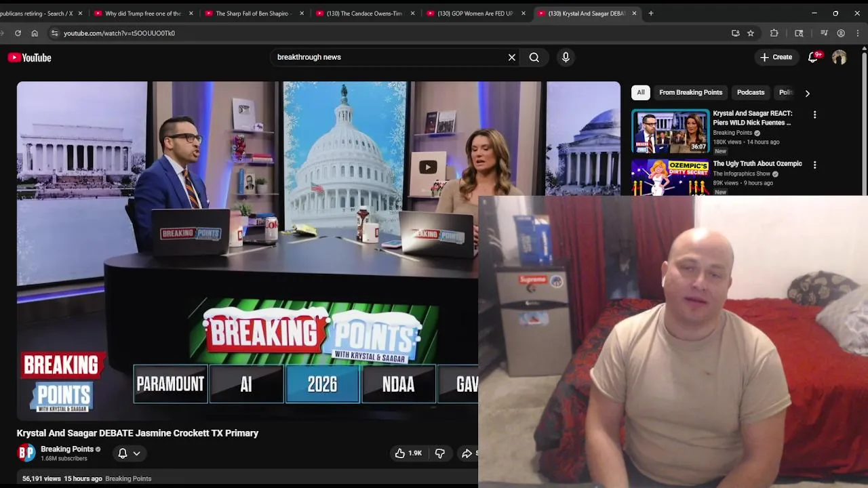Select the 'All' filter chip
Image resolution: width=868 pixels, height=488 pixels.
pos(641,93)
